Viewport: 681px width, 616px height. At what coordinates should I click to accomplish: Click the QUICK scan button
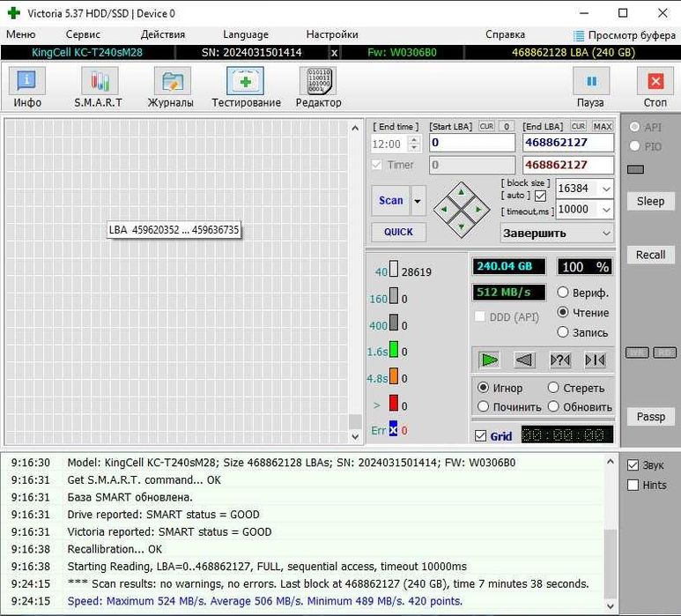tap(399, 232)
